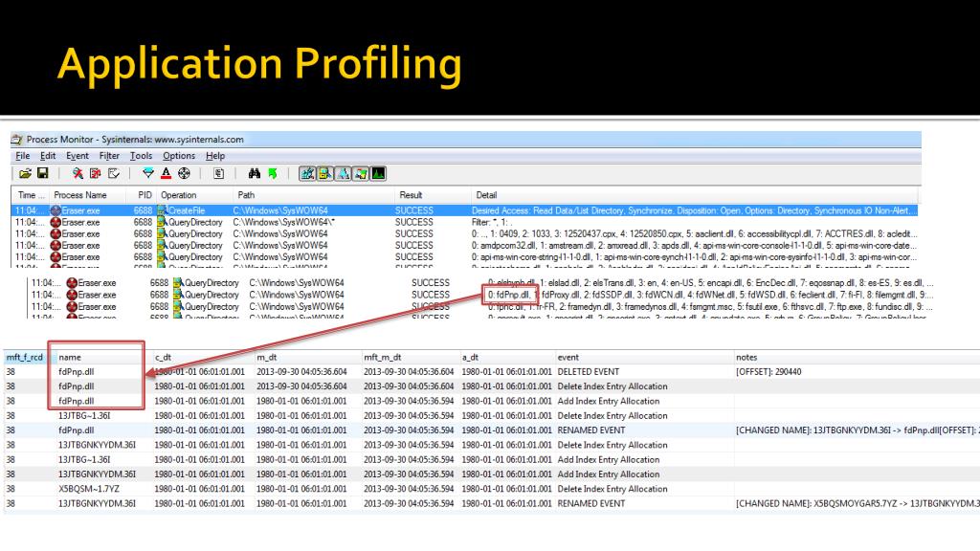
Task: Open the Filter menu
Action: [x=109, y=156]
